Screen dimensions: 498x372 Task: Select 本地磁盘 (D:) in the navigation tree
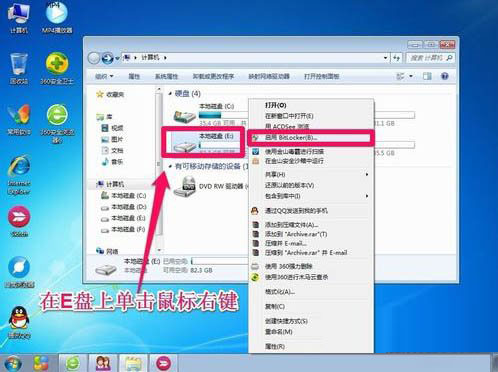(x=124, y=207)
